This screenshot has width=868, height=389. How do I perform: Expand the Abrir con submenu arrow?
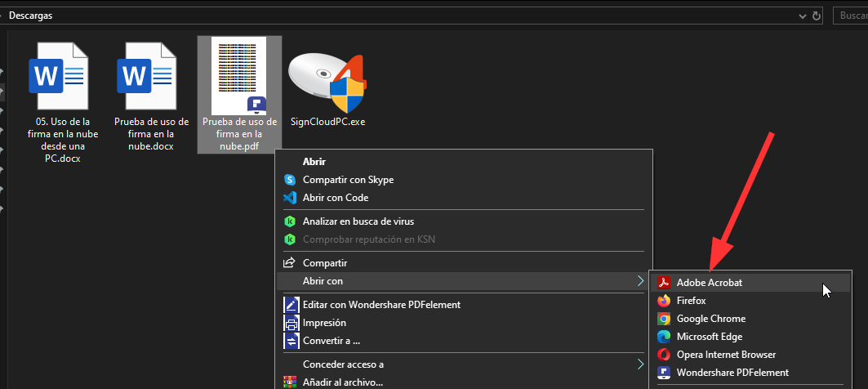pos(639,281)
